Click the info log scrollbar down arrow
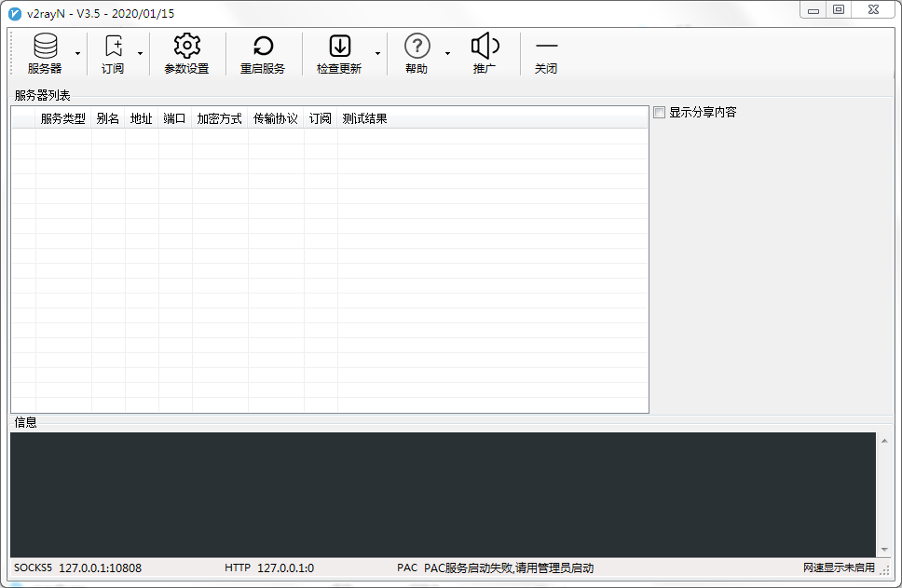The width and height of the screenshot is (902, 588). pyautogui.click(x=884, y=550)
